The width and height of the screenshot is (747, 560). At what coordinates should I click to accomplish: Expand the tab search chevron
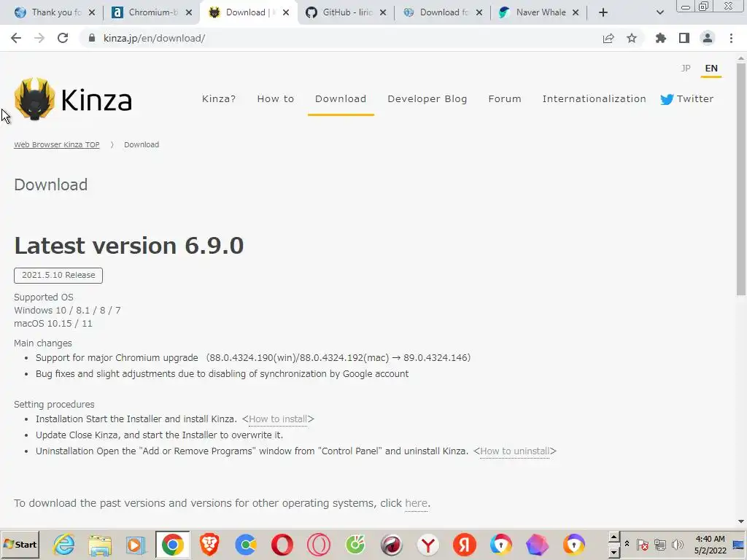[659, 12]
